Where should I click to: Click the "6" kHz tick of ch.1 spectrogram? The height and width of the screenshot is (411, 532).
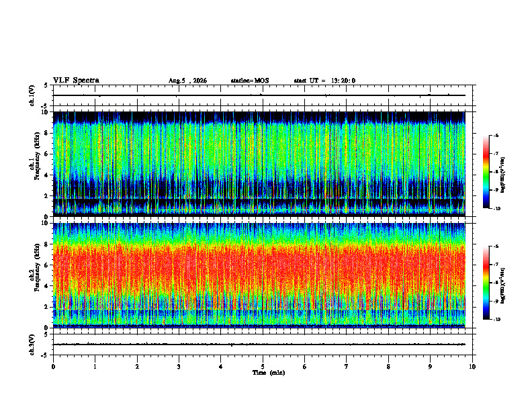point(47,154)
